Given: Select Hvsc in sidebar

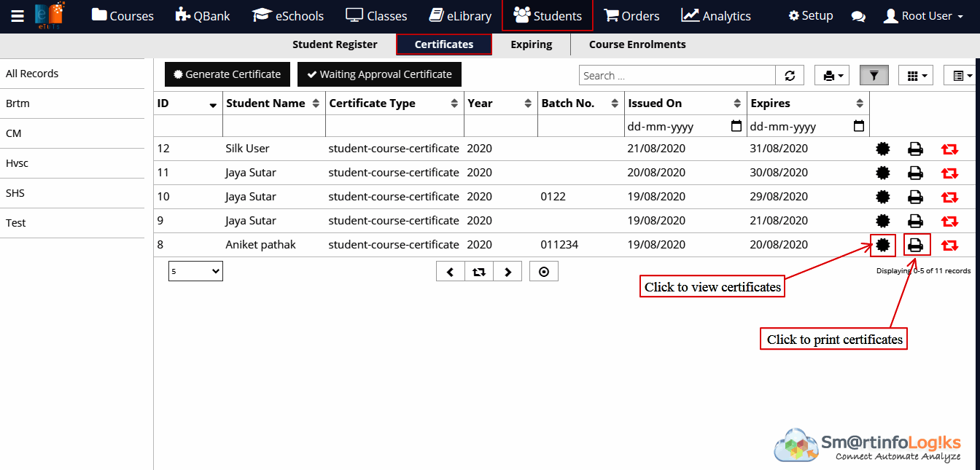Looking at the screenshot, I should tap(72, 163).
